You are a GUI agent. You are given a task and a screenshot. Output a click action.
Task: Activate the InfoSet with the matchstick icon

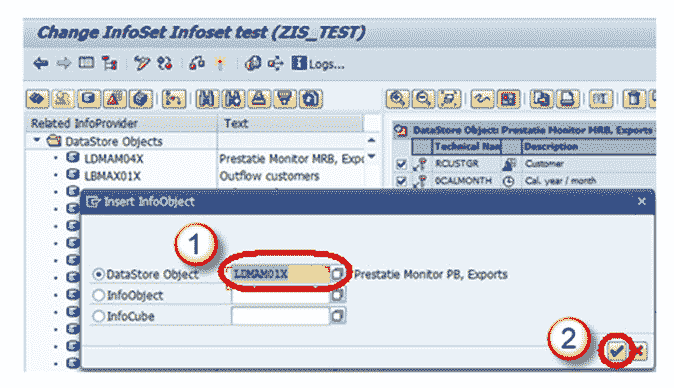point(220,64)
